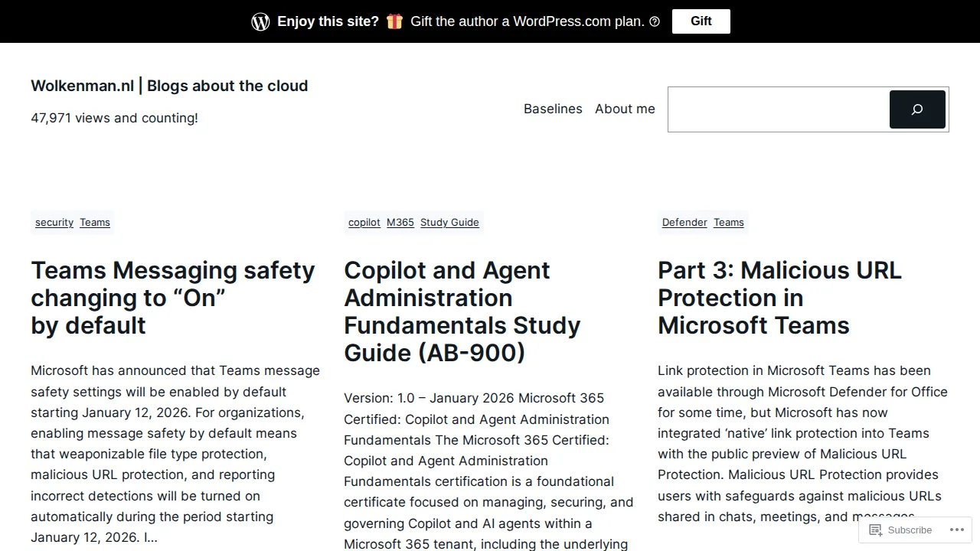Open Part 3: Malicious URL Protection post
The height and width of the screenshot is (551, 980).
coord(779,298)
